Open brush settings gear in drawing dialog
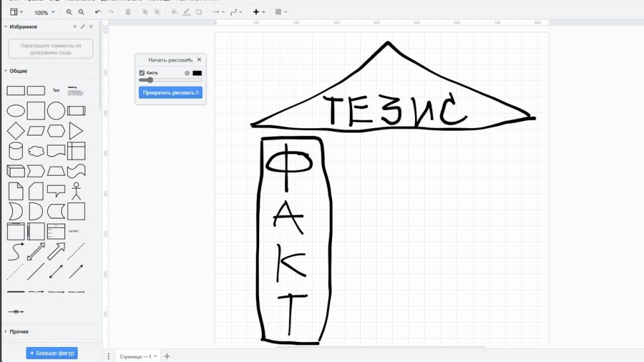 tap(187, 73)
